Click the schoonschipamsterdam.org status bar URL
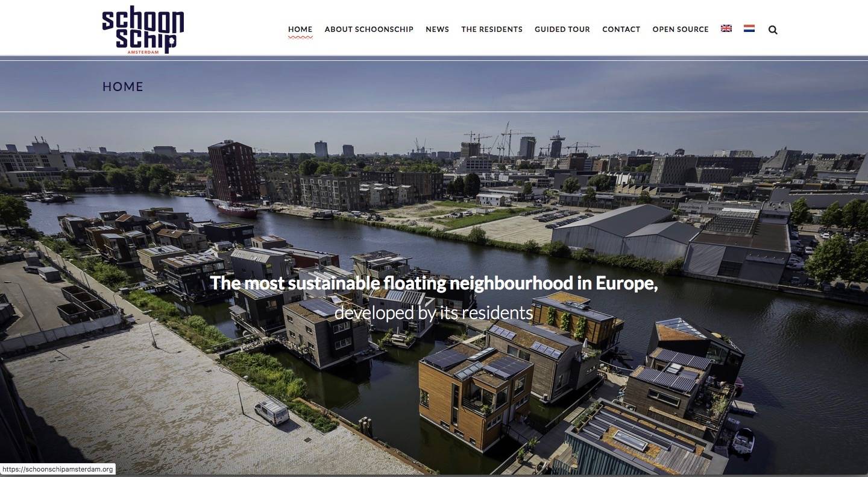This screenshot has width=868, height=477. (x=57, y=469)
